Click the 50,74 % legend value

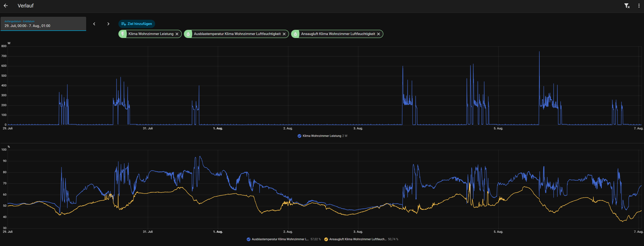click(393, 239)
